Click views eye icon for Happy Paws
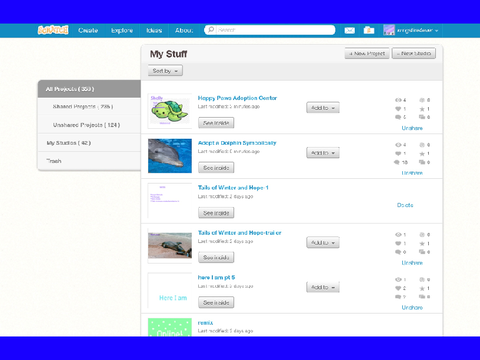This screenshot has width=480, height=360. (398, 100)
